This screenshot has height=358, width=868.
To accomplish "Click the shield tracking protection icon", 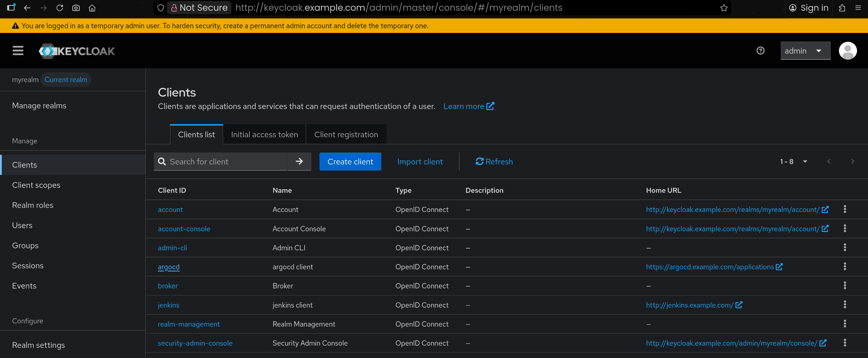I will coord(161,8).
